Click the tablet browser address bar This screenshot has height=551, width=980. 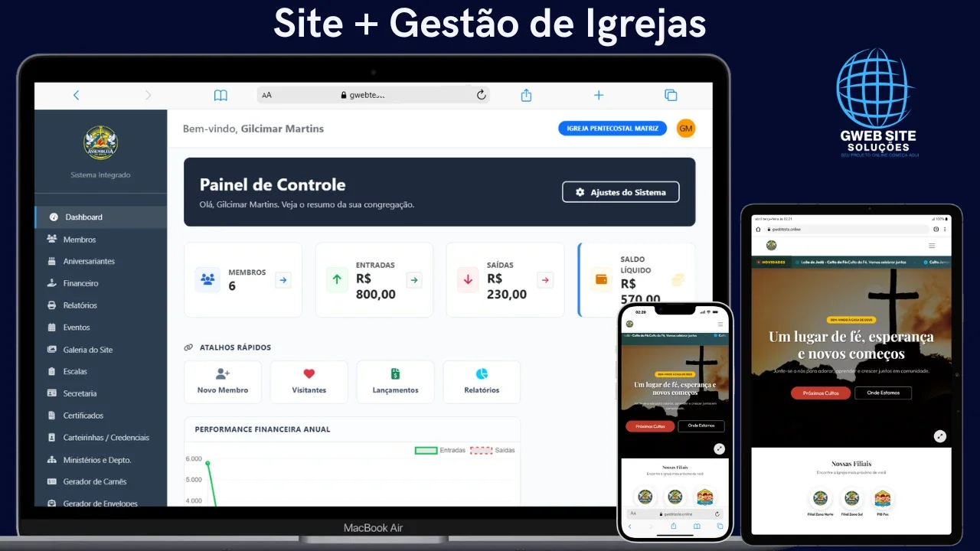click(845, 229)
